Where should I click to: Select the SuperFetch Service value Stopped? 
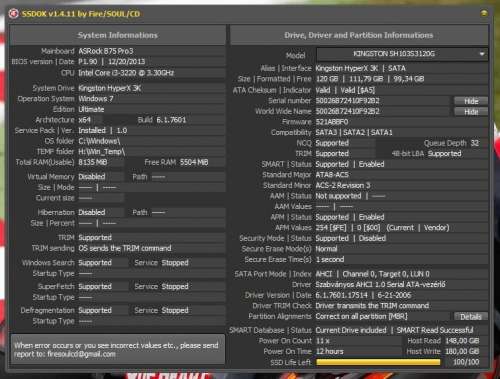click(x=175, y=286)
